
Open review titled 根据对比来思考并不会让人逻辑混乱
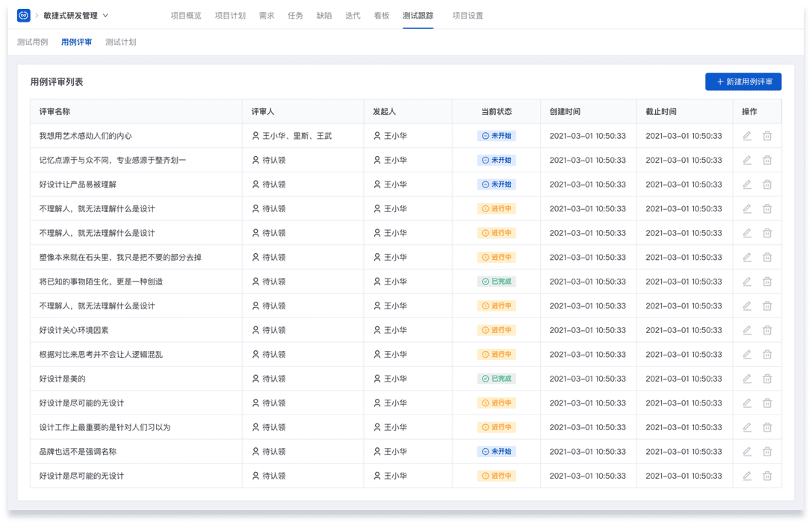(x=101, y=354)
